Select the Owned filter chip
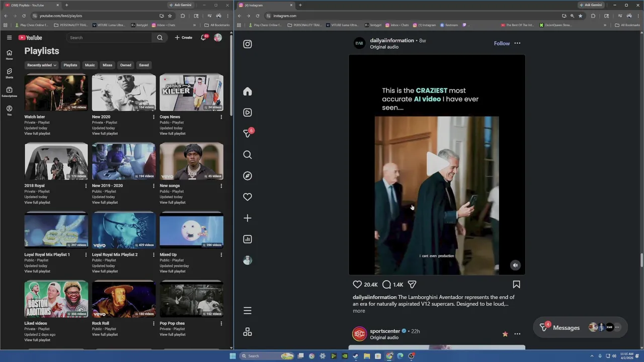This screenshot has height=362, width=644. pyautogui.click(x=125, y=65)
